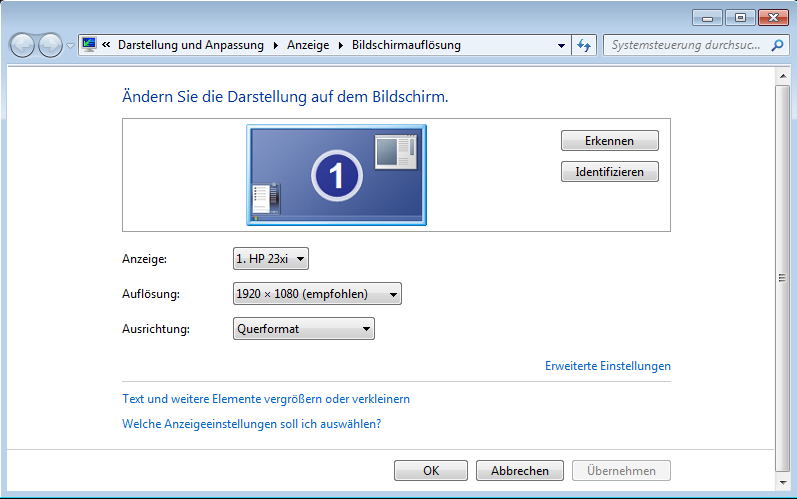
Task: Open the address bar history dropdown
Action: pos(561,45)
